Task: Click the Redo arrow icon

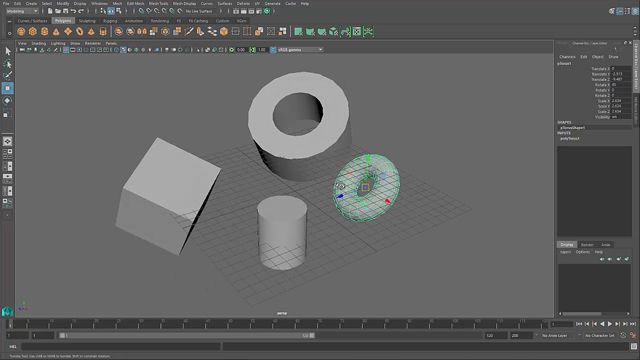Action: 81,11
